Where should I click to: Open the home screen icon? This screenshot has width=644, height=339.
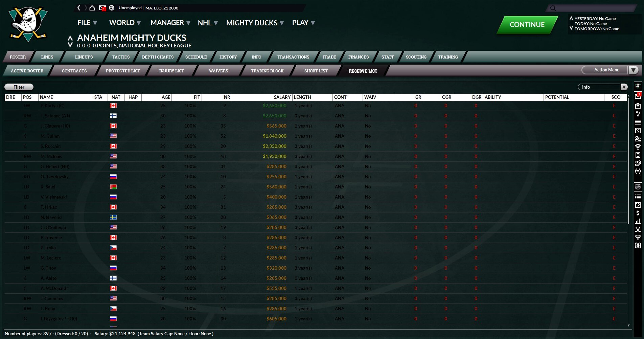point(92,8)
